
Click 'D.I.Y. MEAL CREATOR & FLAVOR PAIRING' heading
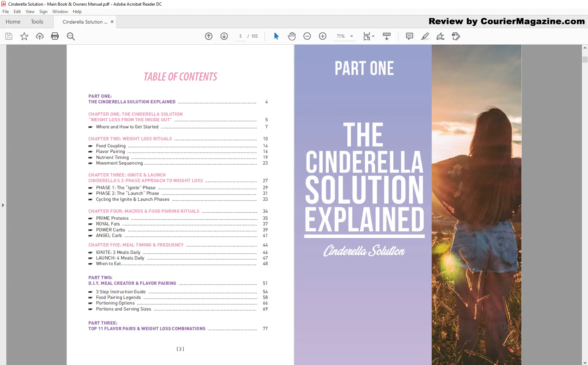coord(132,283)
